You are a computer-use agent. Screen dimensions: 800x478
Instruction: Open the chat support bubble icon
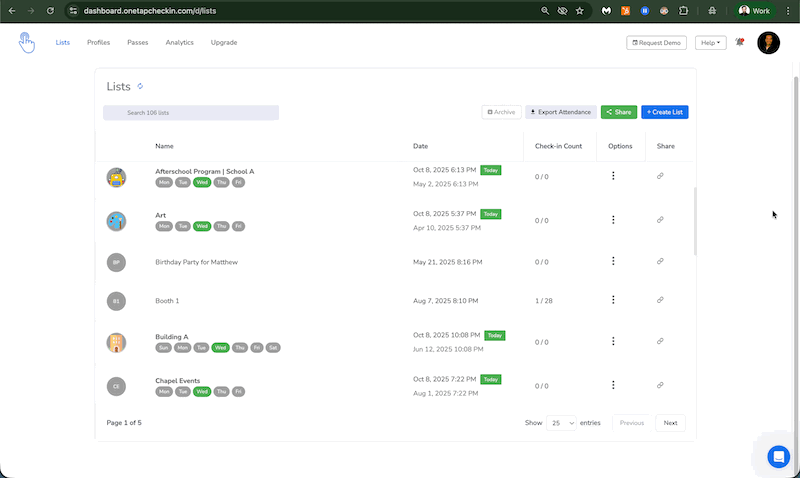(778, 456)
